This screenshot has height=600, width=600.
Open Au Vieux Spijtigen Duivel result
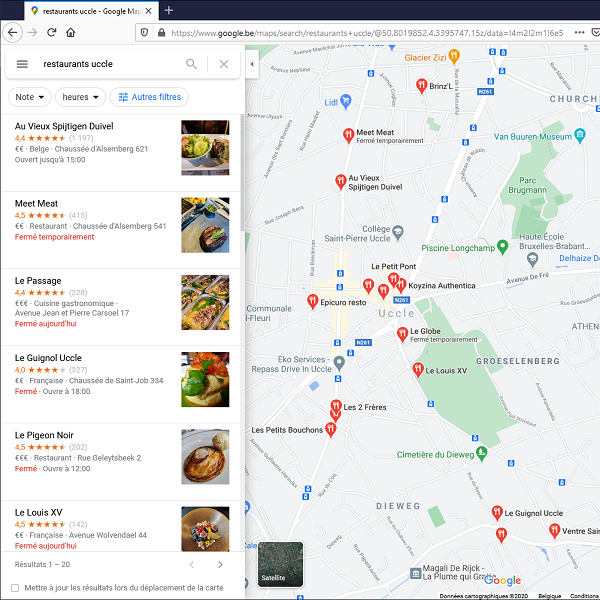point(121,153)
